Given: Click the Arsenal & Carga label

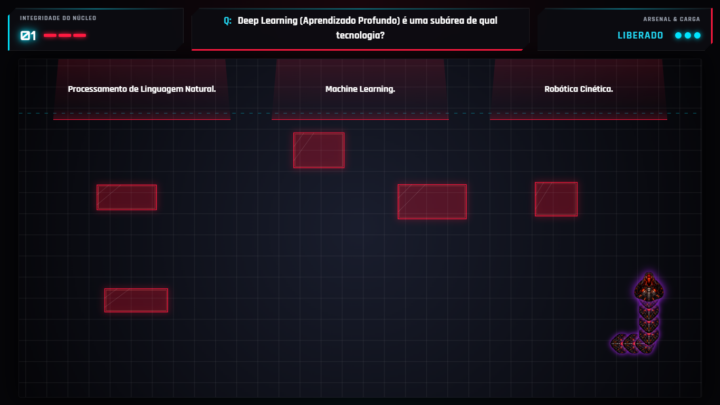Looking at the screenshot, I should [x=671, y=19].
